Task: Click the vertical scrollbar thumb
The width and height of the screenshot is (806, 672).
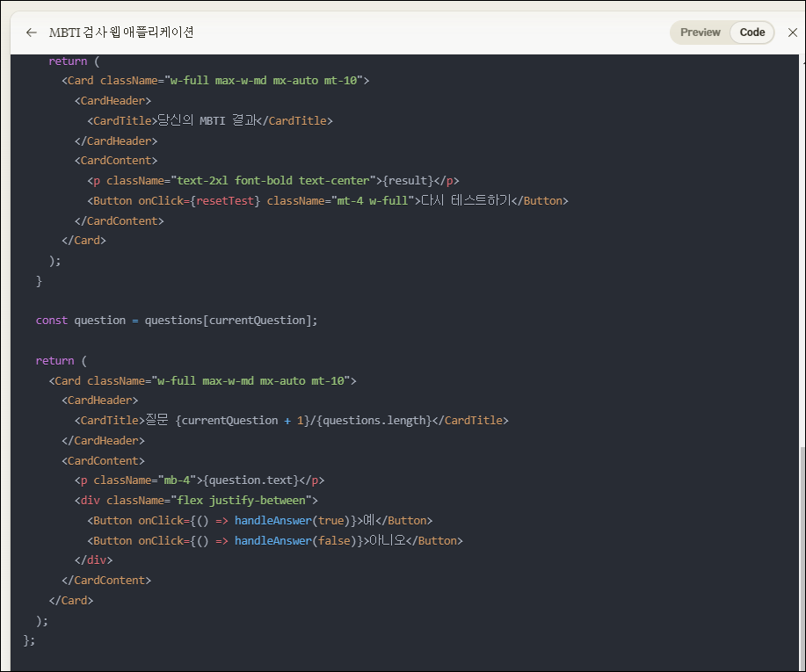Action: 802,558
